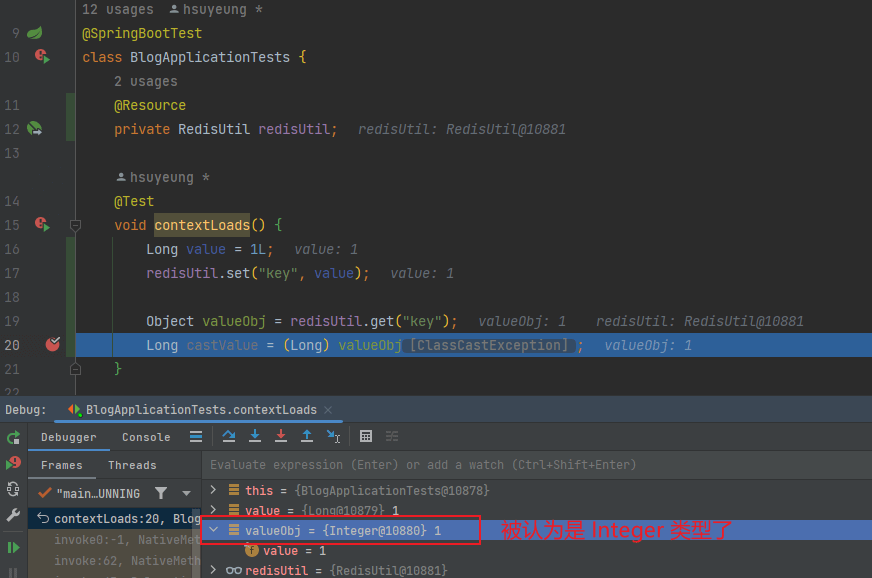Collapse the valueObj variable node
The image size is (872, 578).
[x=213, y=530]
